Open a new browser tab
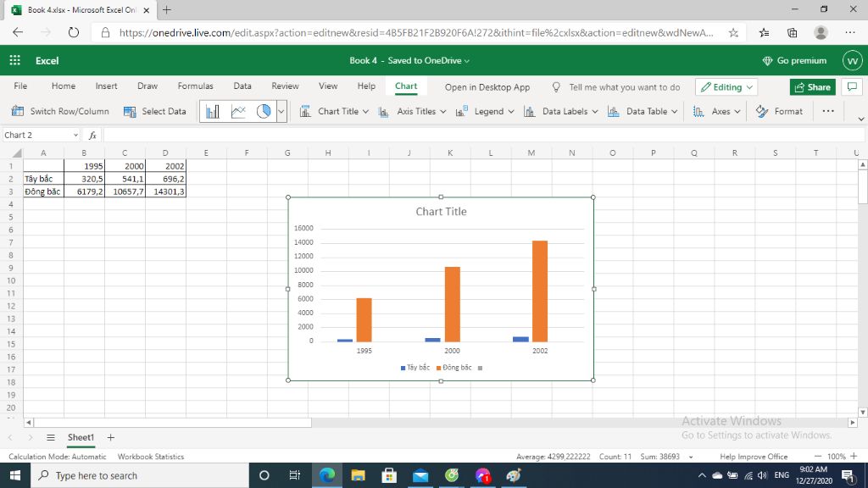 tap(167, 9)
